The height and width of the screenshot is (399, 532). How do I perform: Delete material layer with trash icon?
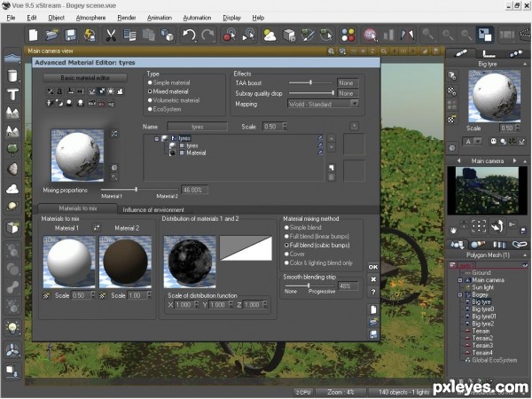(x=331, y=177)
